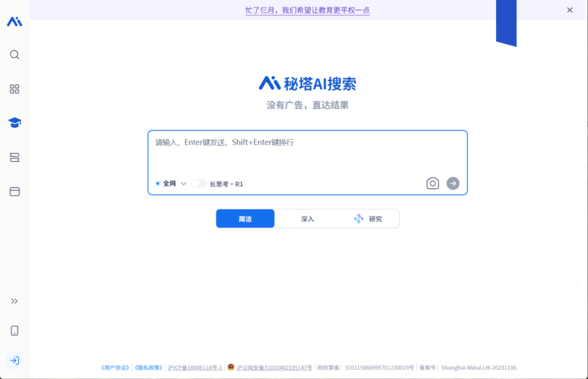This screenshot has height=379, width=588.
Task: Open the 全网 search scope dropdown
Action: click(x=170, y=183)
